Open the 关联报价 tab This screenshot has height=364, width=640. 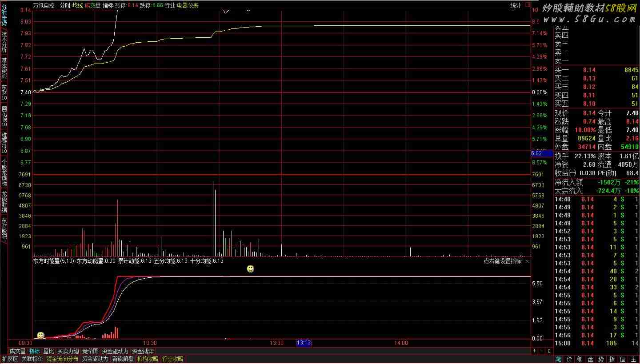tap(32, 359)
